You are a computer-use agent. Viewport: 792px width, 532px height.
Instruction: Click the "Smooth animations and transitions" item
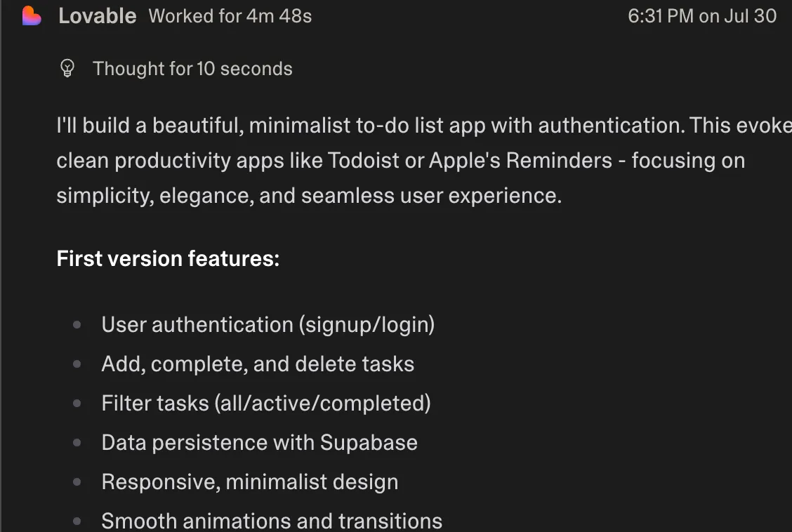click(x=272, y=521)
